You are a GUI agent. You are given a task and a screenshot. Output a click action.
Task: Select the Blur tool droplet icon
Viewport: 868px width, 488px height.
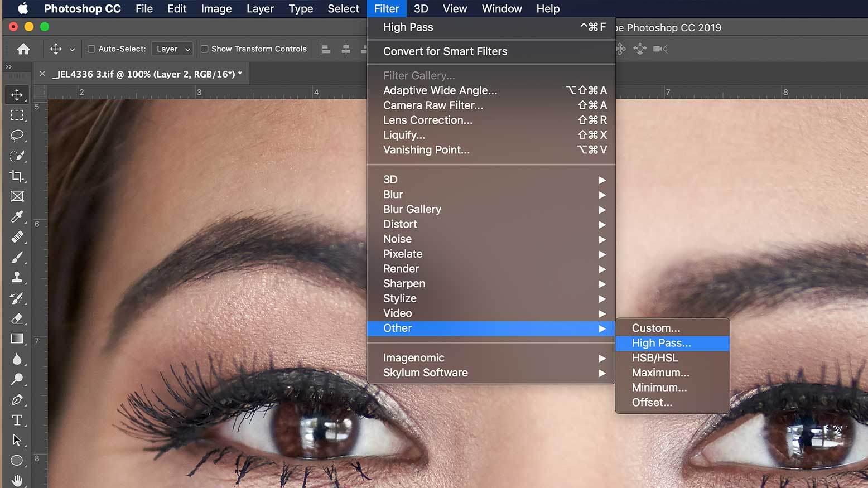tap(17, 359)
